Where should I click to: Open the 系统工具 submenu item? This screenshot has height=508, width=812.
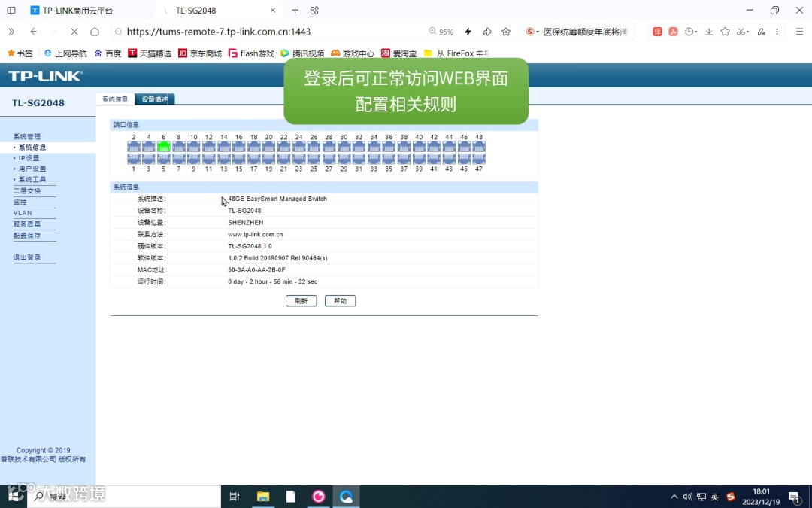(32, 179)
